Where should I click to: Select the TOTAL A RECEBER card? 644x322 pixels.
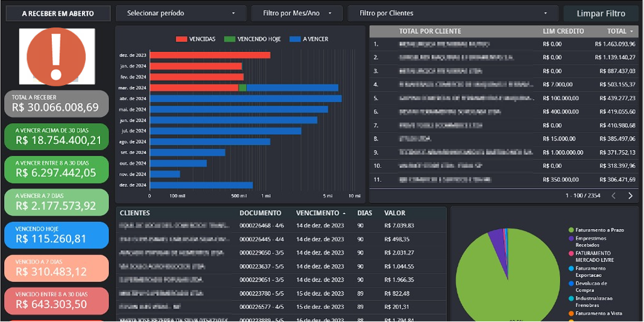pos(57,104)
